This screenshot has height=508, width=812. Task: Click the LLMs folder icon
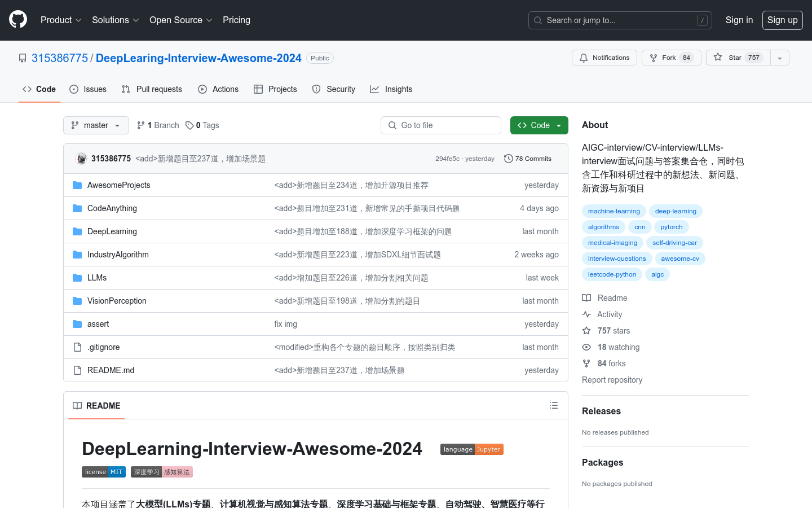point(77,278)
